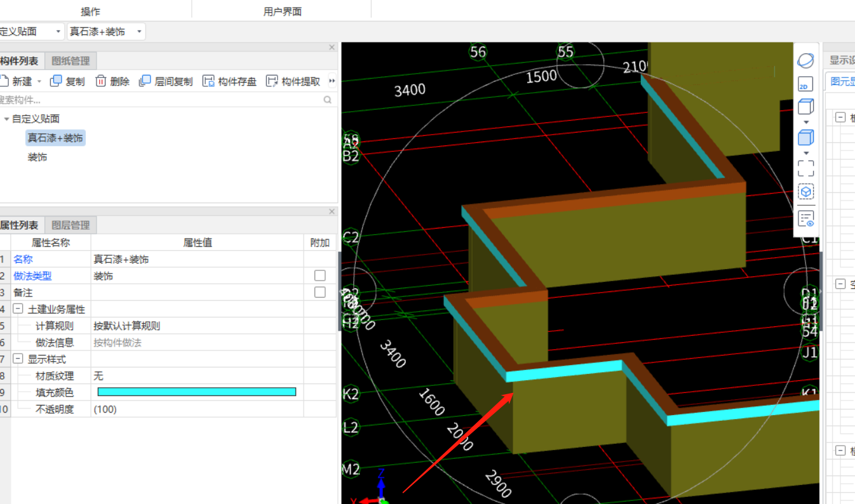Open the dropdown arrow beside 新建
This screenshot has width=855, height=504.
click(39, 81)
